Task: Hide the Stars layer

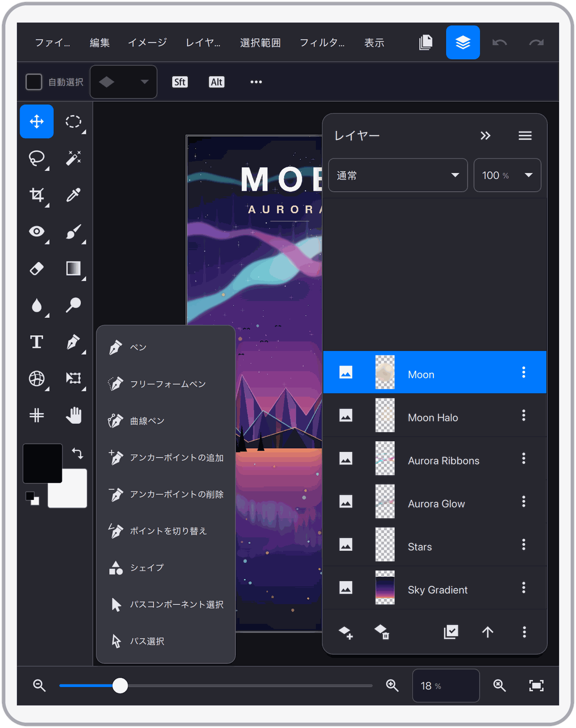Action: click(x=346, y=545)
